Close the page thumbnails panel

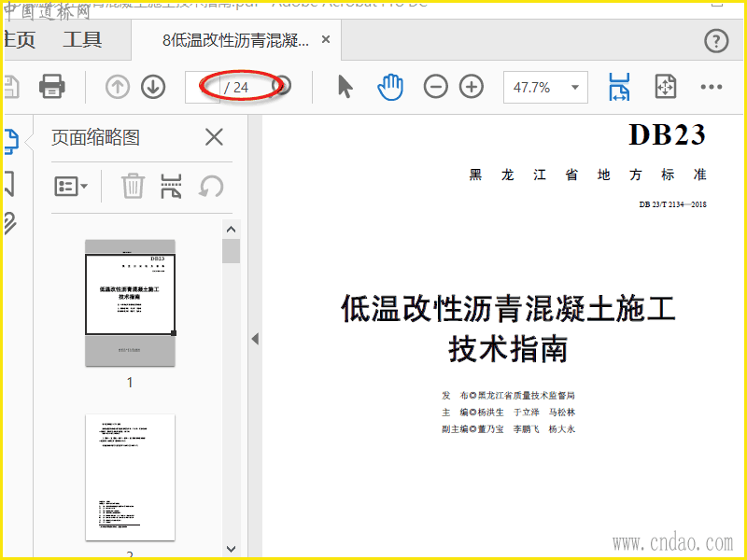tap(214, 137)
